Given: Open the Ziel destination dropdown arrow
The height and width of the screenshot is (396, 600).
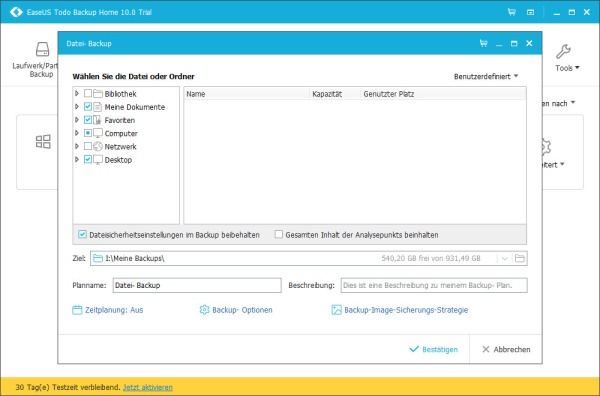Looking at the screenshot, I should point(505,259).
